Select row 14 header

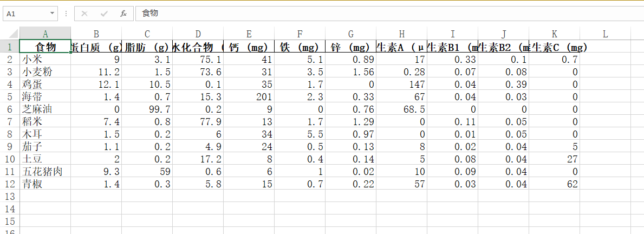(x=10, y=209)
